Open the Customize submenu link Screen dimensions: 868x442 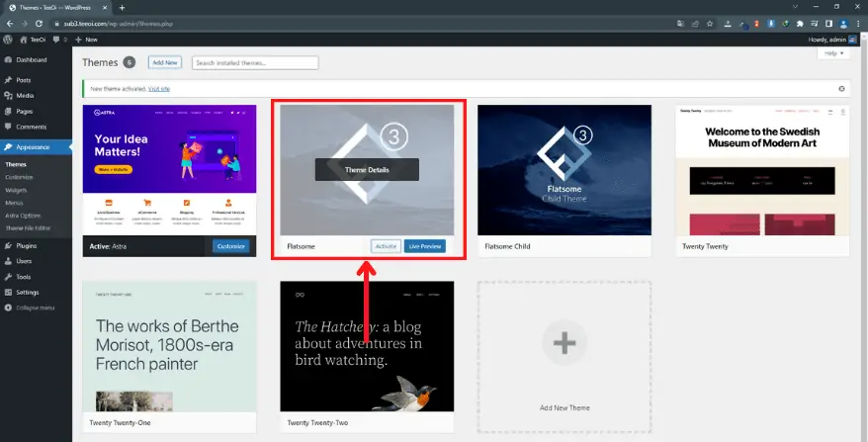click(x=19, y=177)
